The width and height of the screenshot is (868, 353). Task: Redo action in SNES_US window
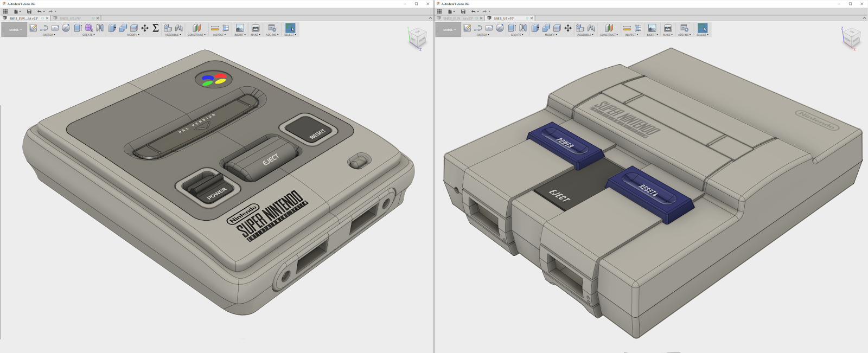484,11
